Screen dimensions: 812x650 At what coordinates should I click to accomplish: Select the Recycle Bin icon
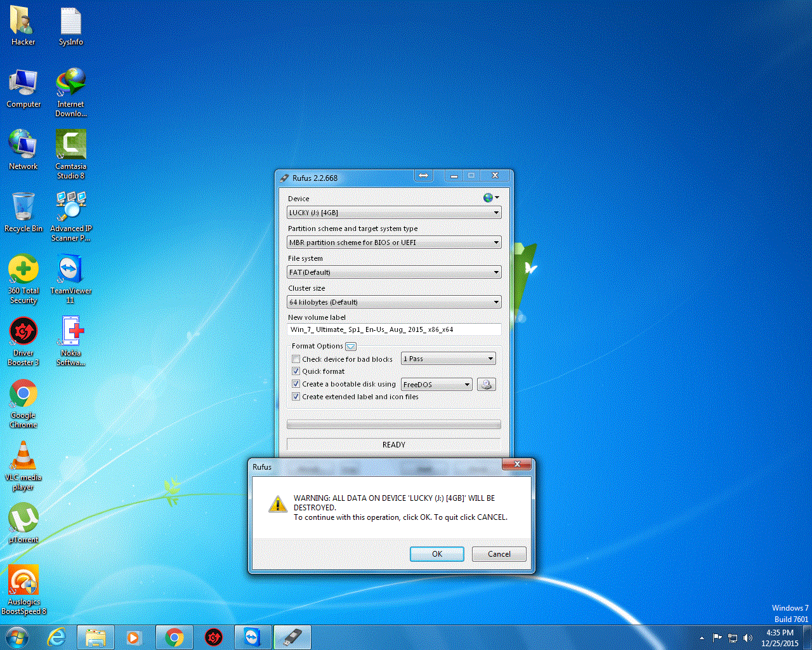pyautogui.click(x=23, y=213)
